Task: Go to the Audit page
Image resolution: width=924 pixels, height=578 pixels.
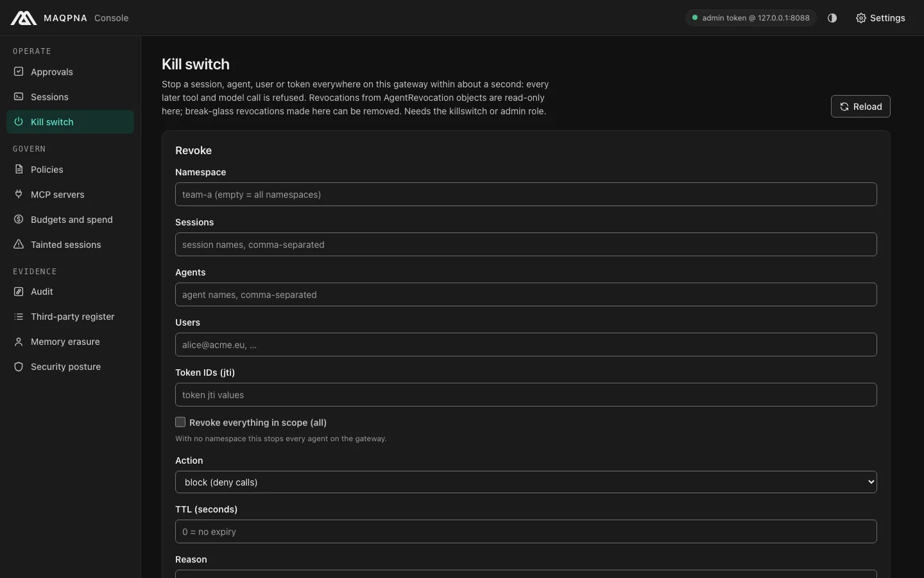Action: [70, 291]
